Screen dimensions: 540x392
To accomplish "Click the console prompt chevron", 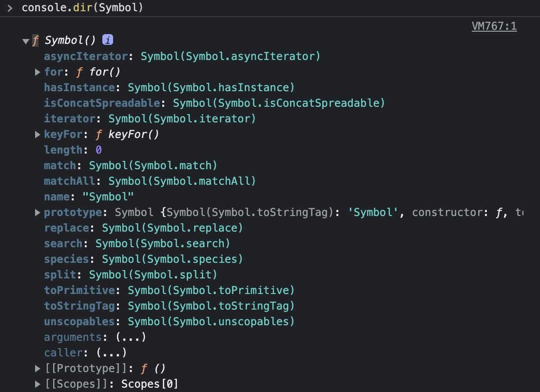I will (10, 8).
